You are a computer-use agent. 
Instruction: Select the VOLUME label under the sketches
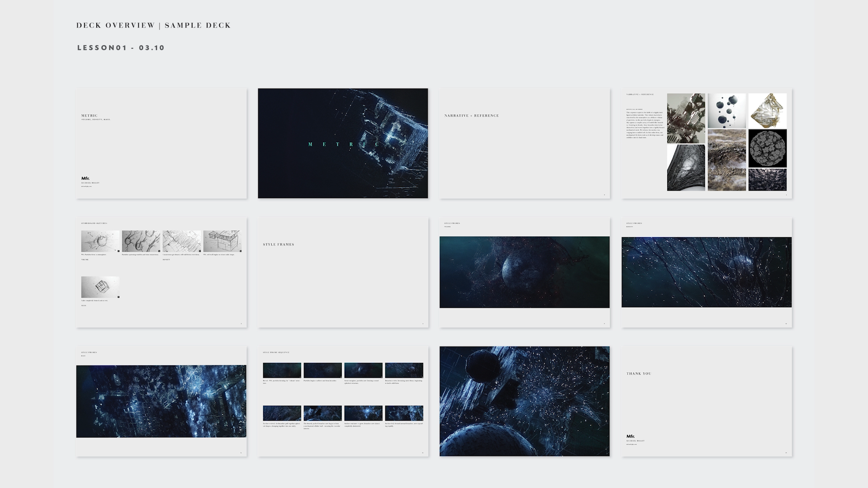pos(85,260)
